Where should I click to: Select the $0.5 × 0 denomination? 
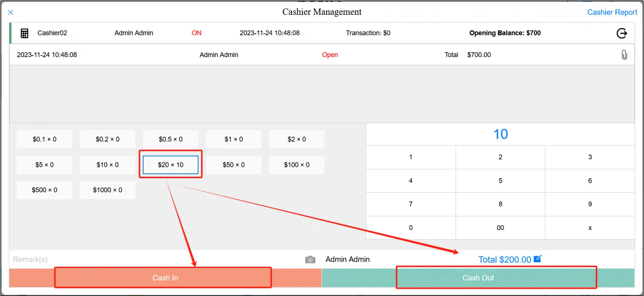171,139
